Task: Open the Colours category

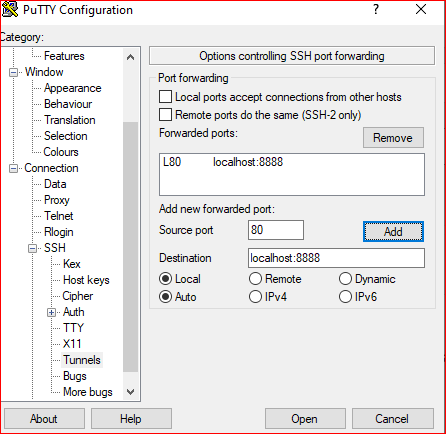Action: pyautogui.click(x=61, y=152)
